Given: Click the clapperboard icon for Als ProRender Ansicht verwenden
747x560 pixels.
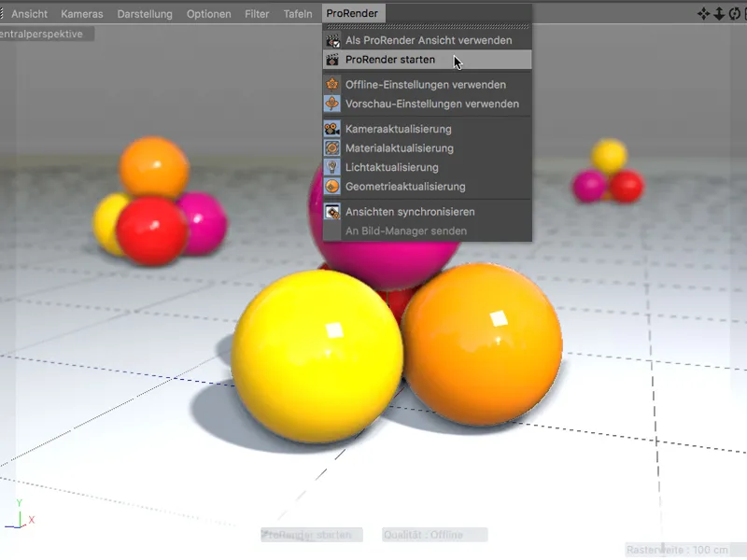Looking at the screenshot, I should [332, 40].
